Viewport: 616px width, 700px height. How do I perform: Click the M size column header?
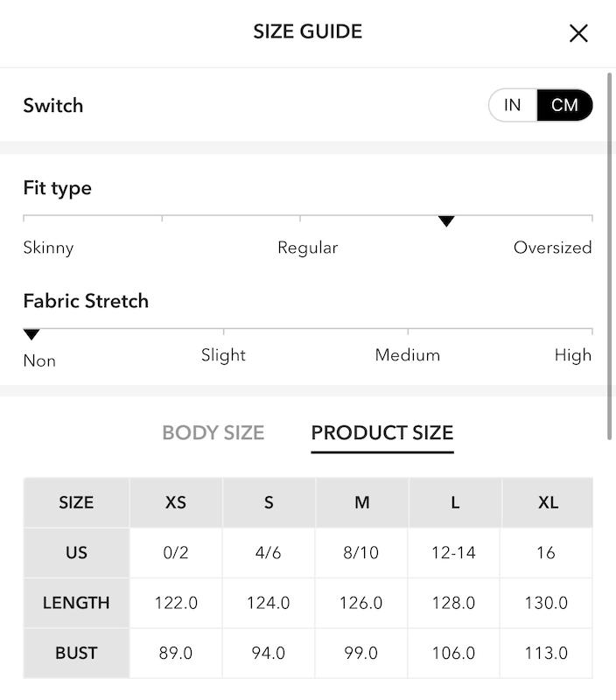point(362,502)
